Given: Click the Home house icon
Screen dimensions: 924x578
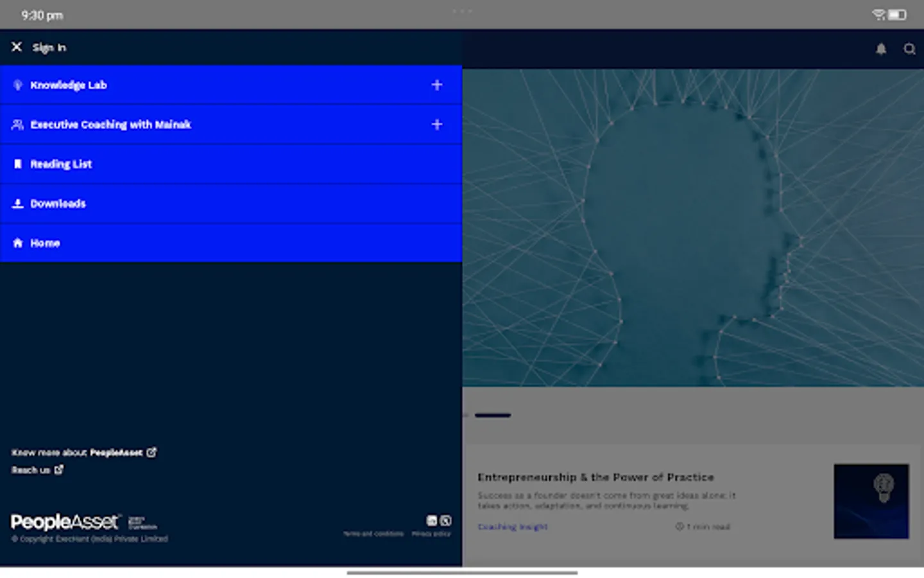Looking at the screenshot, I should (18, 243).
